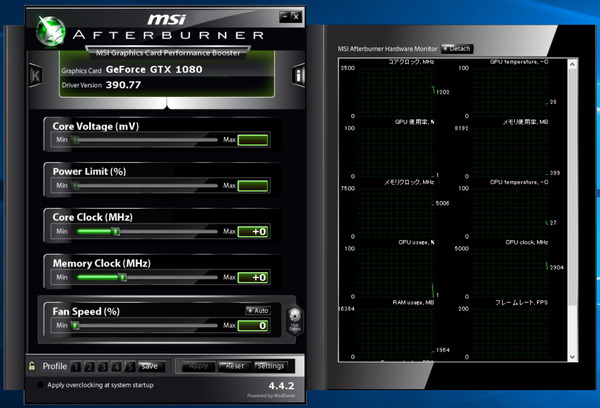Select profile slot 4
Image resolution: width=600 pixels, height=408 pixels.
[x=116, y=367]
